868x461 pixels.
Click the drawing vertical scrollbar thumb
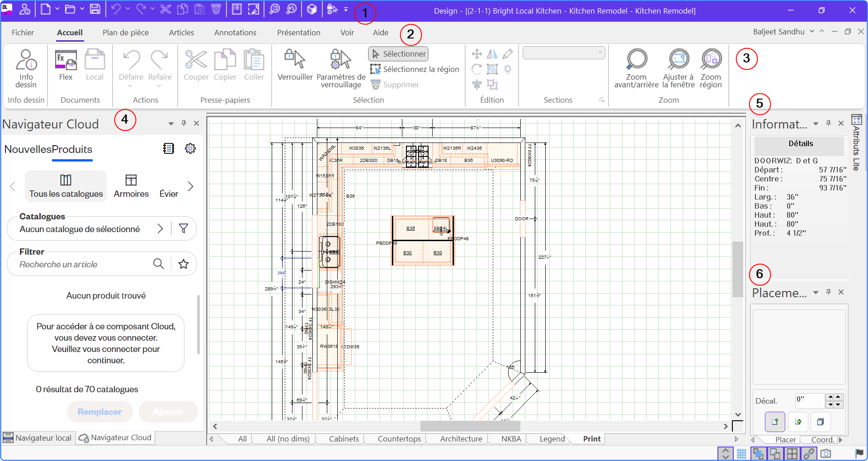[x=738, y=269]
